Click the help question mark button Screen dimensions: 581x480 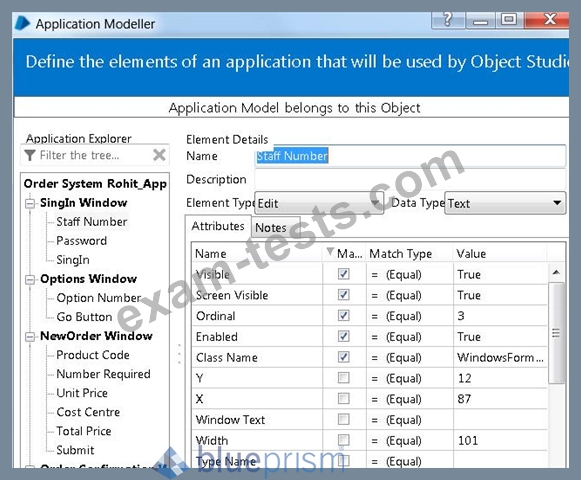click(x=448, y=19)
